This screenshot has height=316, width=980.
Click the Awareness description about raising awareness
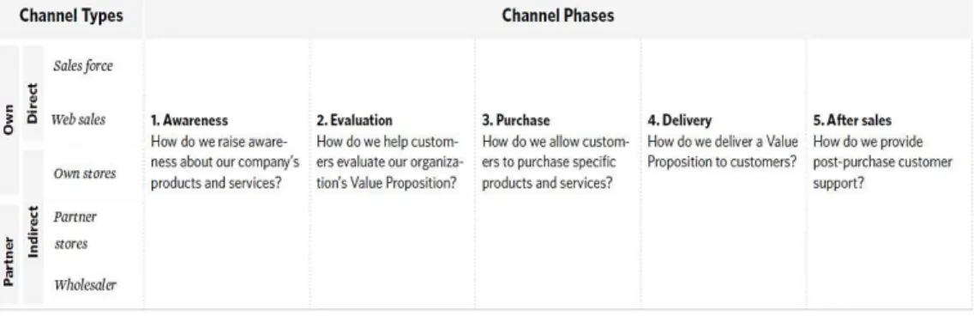click(x=225, y=162)
